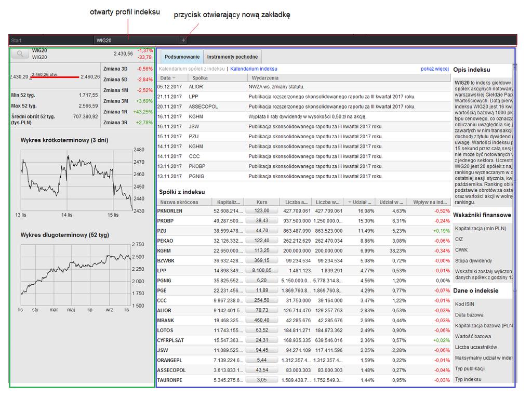Sort by the Kapitaliz... column header
This screenshot has height=397, width=532.
point(228,202)
